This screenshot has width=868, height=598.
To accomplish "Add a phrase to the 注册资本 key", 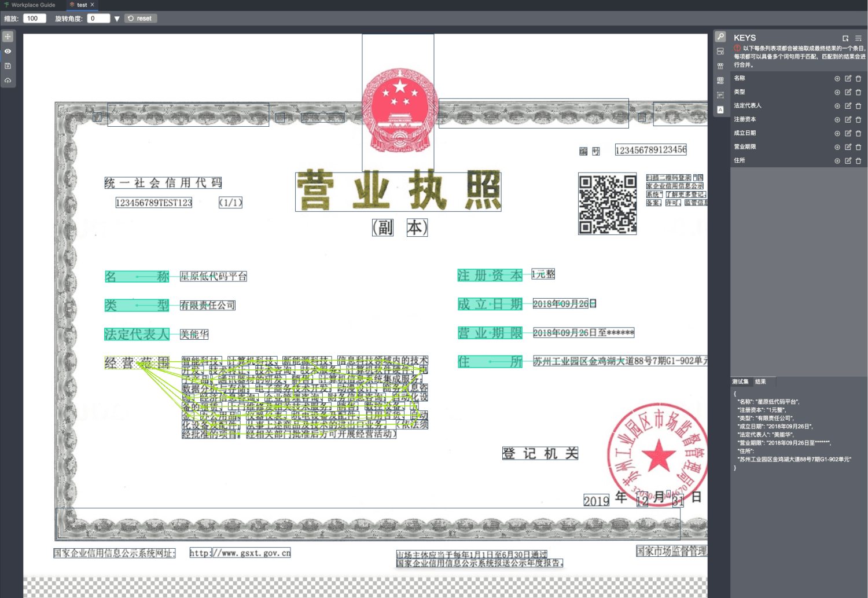I will (837, 120).
